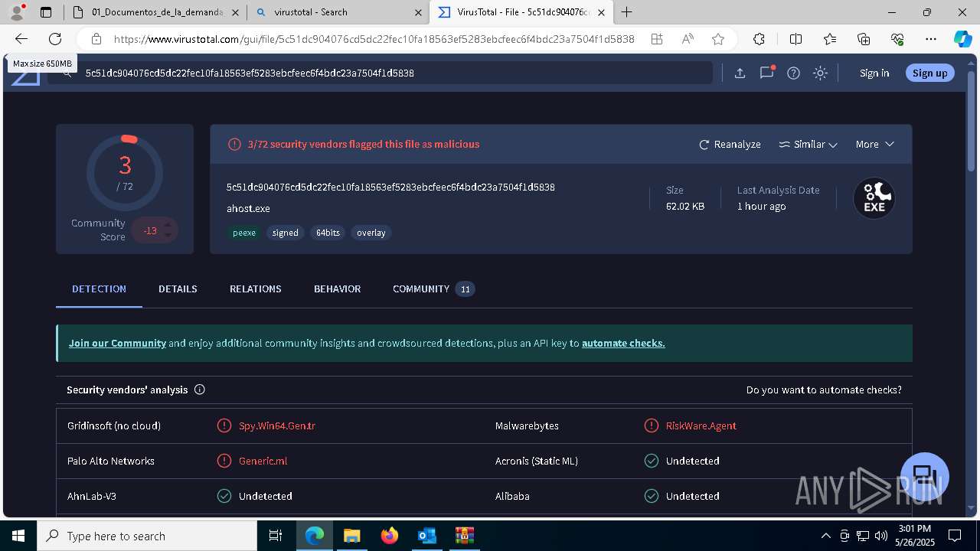Click the Sign up button
This screenshot has height=551, width=980.
[930, 73]
